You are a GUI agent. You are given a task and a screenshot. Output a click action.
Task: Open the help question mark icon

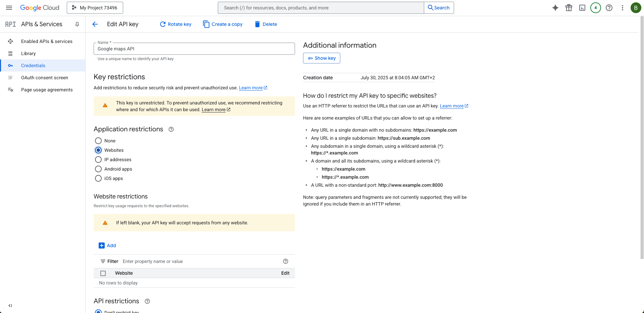[x=609, y=8]
